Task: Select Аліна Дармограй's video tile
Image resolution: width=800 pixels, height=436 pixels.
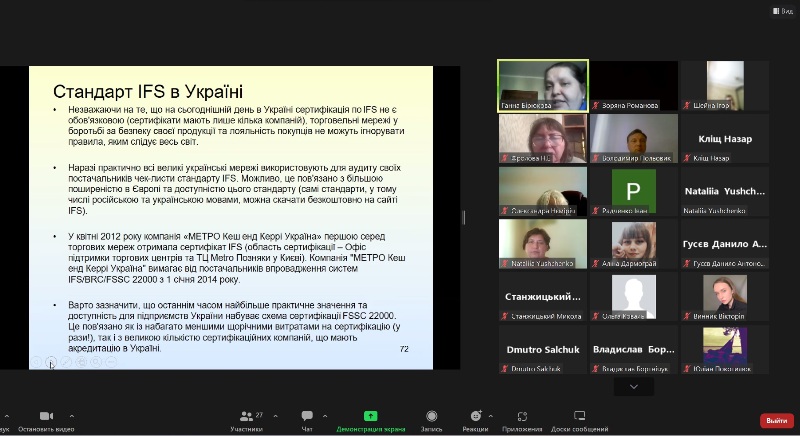Action: point(634,244)
